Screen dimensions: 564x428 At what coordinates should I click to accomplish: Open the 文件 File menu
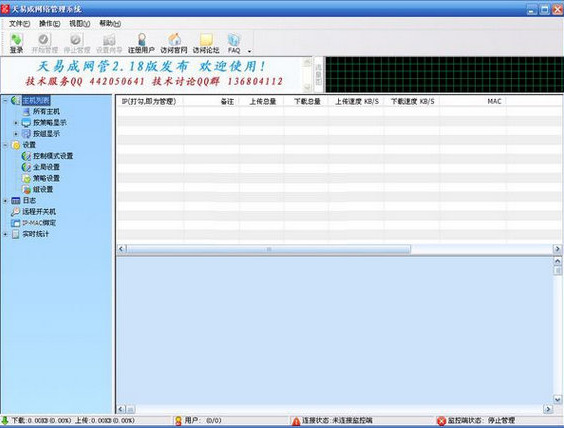coord(19,24)
